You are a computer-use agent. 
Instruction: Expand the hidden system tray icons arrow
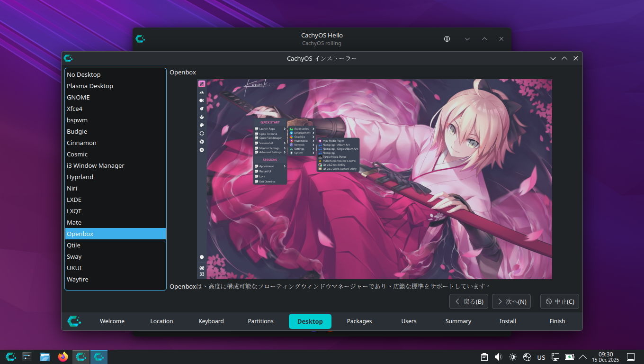[583, 357]
